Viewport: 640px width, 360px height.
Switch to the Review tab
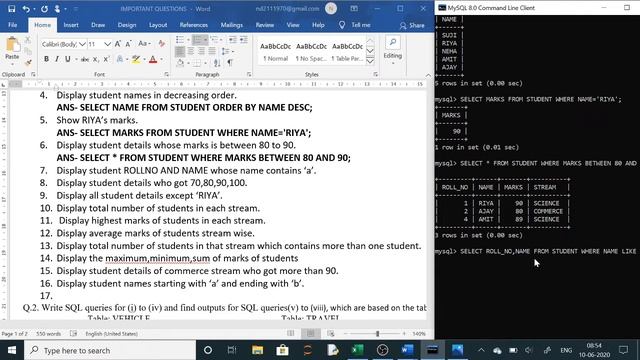coord(264,25)
